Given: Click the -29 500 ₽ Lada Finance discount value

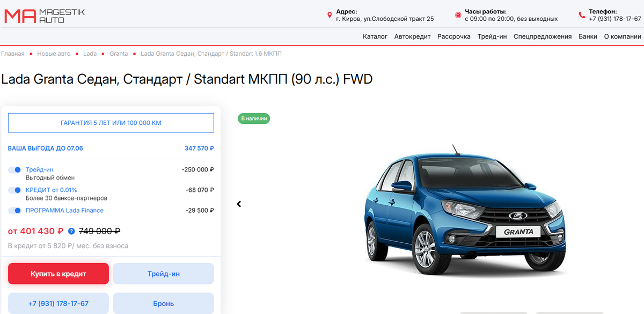Looking at the screenshot, I should pyautogui.click(x=200, y=211).
